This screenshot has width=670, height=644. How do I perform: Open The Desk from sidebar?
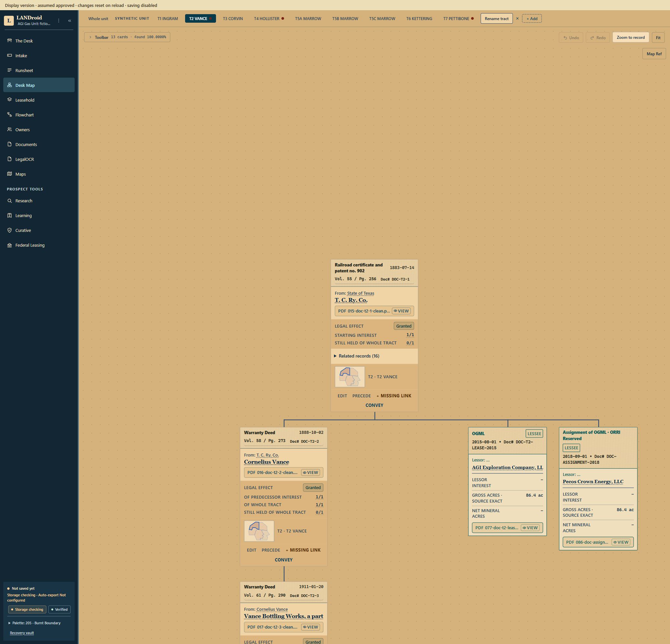coord(38,41)
